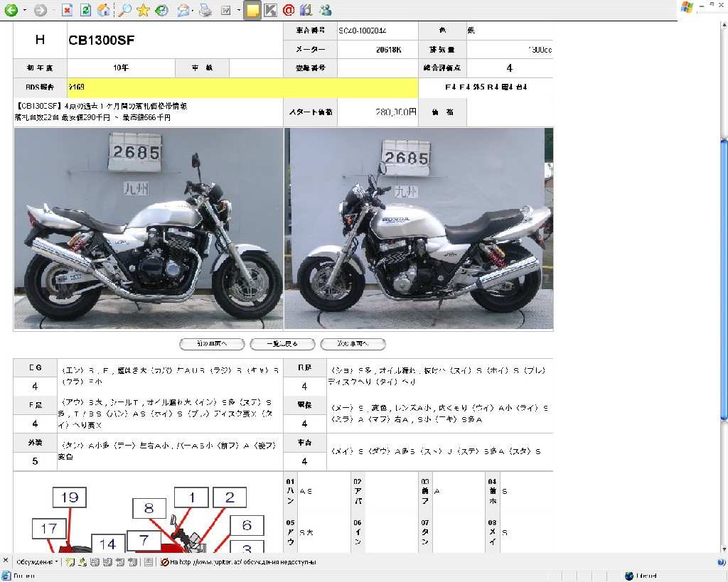Screen dimensions: 728x582
Task: Expand the Edit button dropdown arrow
Action: [238, 10]
